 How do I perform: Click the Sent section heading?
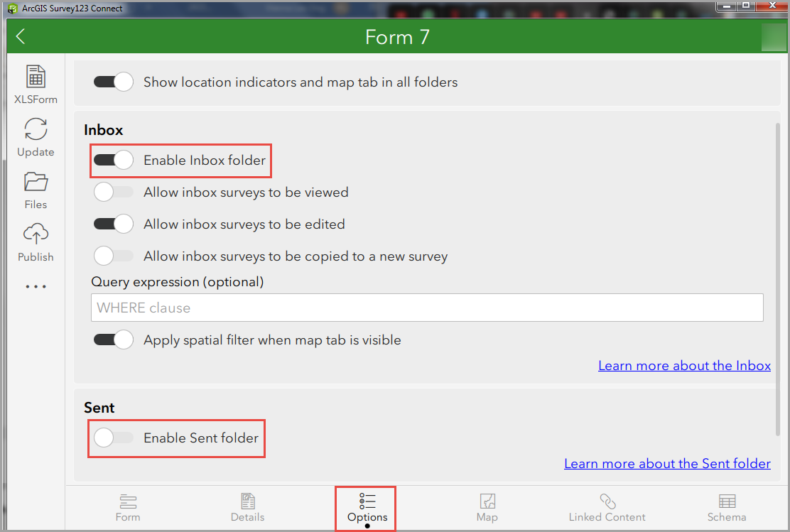(x=99, y=408)
